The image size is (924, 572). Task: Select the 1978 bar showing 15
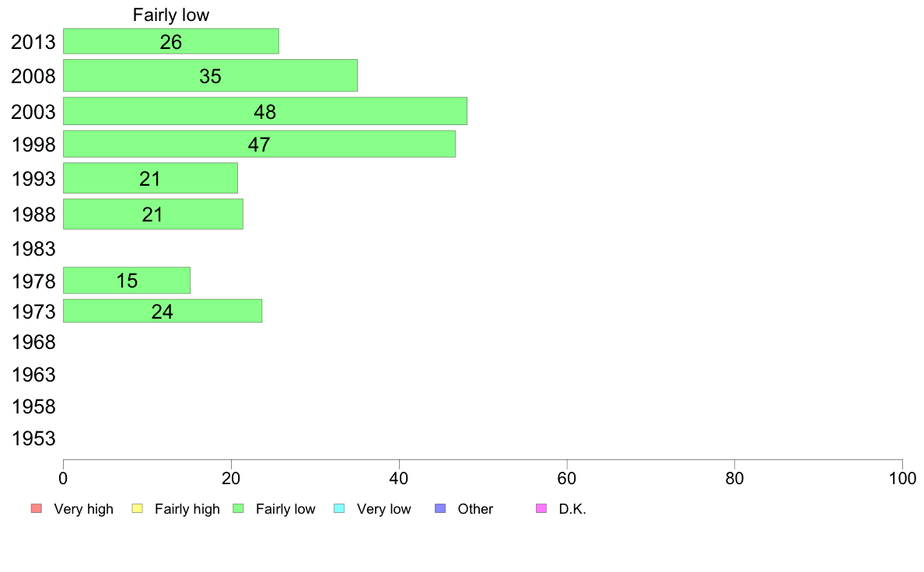127,281
